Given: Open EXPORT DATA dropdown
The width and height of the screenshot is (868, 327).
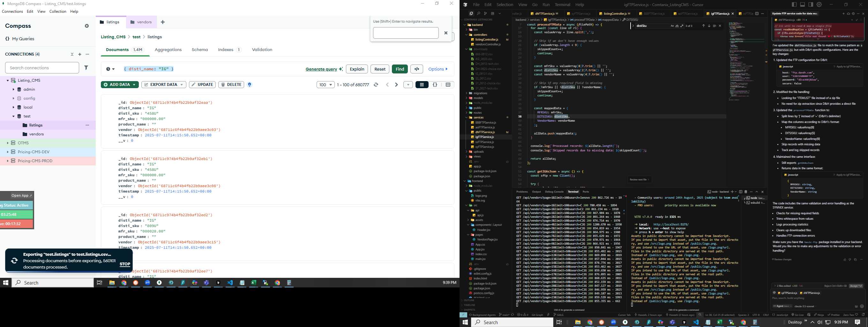Looking at the screenshot, I should click(x=164, y=85).
